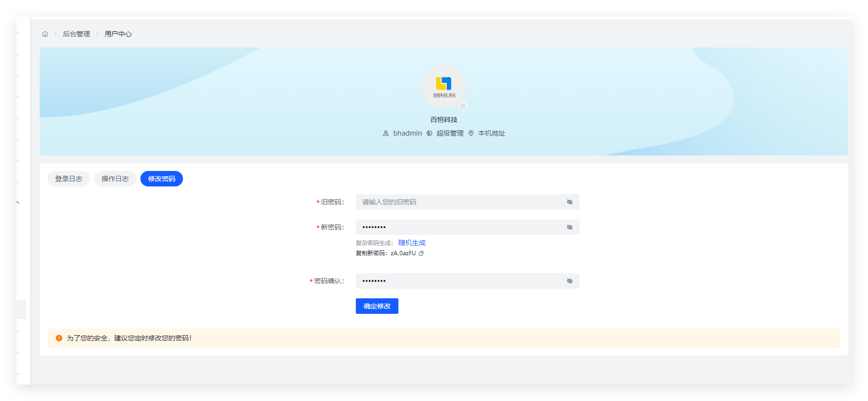Show the old password via the eye icon

click(x=570, y=202)
